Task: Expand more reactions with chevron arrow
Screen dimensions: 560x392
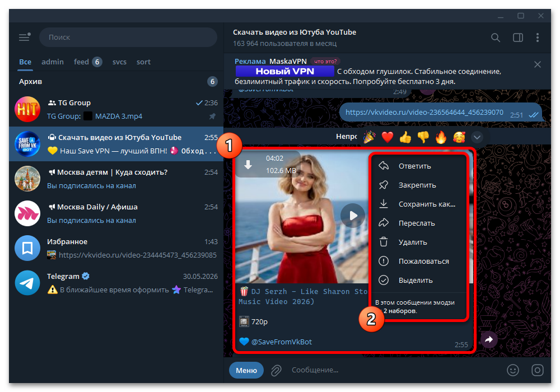Action: [477, 137]
